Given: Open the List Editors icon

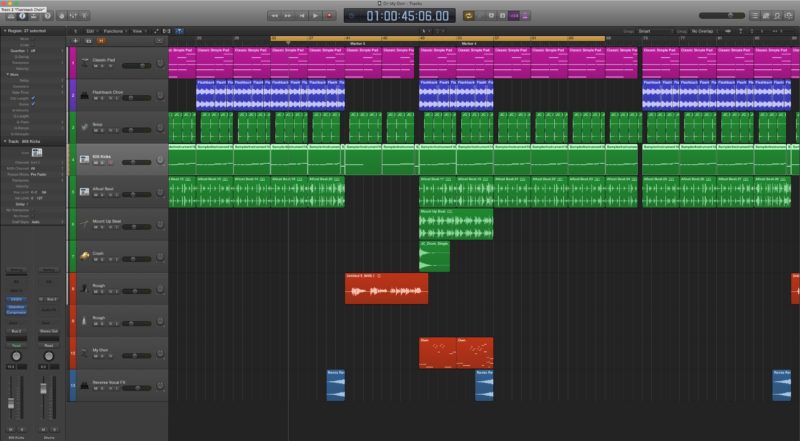Looking at the screenshot, I should click(x=755, y=16).
